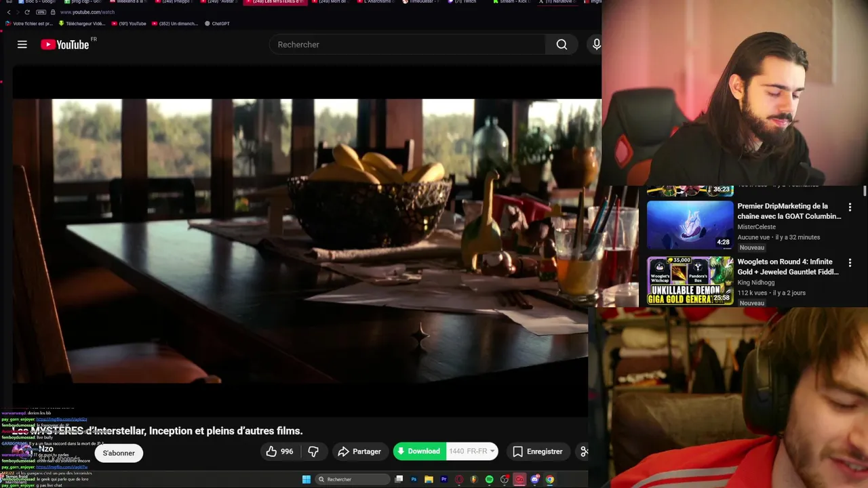The image size is (868, 488).
Task: Like the video with 996 likes
Action: (x=280, y=451)
